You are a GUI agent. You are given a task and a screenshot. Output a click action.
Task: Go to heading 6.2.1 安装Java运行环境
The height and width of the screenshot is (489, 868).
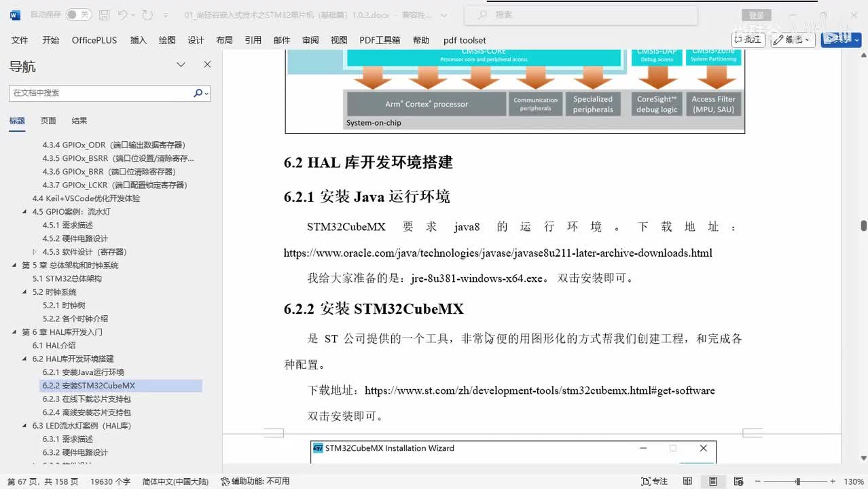[84, 372]
